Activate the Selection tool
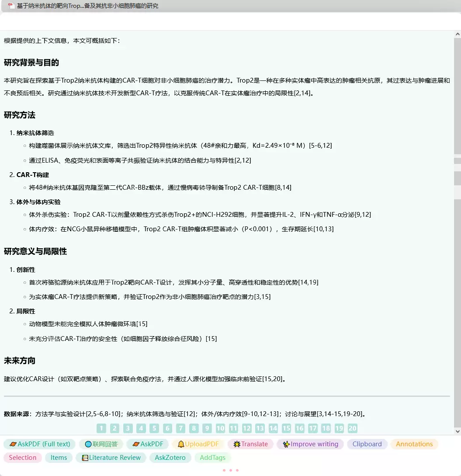The image size is (461, 476). 22,458
